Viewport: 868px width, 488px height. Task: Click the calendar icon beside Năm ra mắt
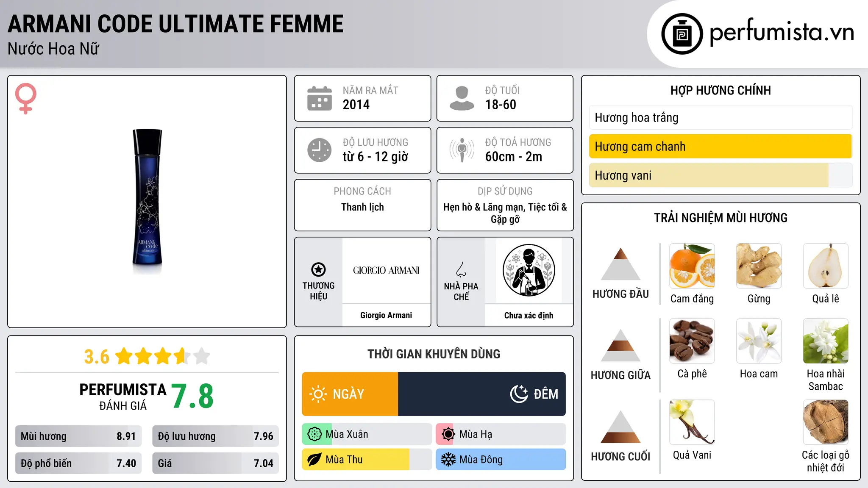pyautogui.click(x=320, y=98)
